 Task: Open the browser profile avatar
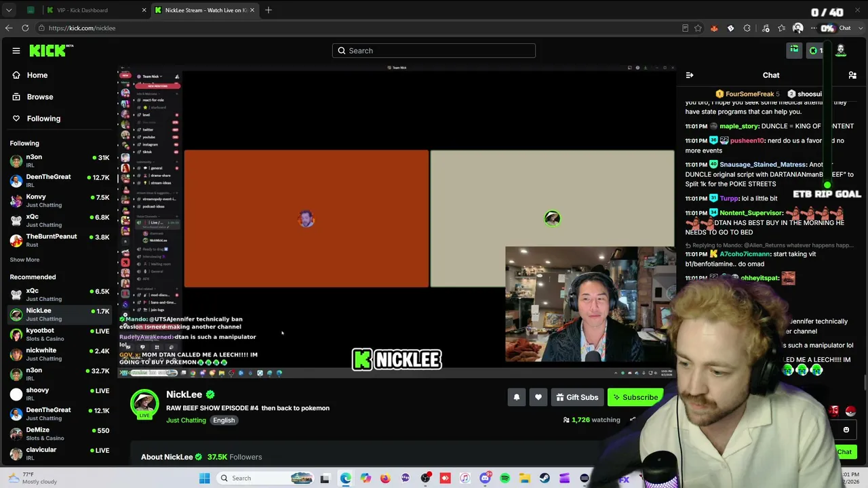pos(798,28)
